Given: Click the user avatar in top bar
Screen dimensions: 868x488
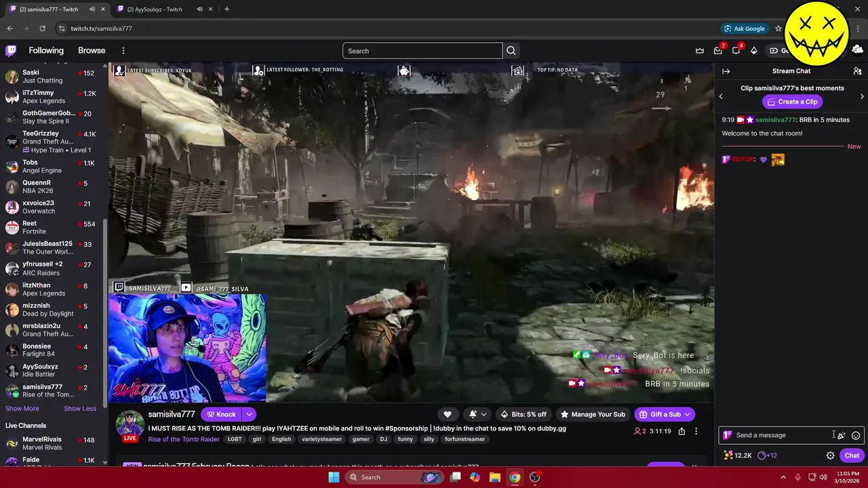Looking at the screenshot, I should pyautogui.click(x=857, y=49).
